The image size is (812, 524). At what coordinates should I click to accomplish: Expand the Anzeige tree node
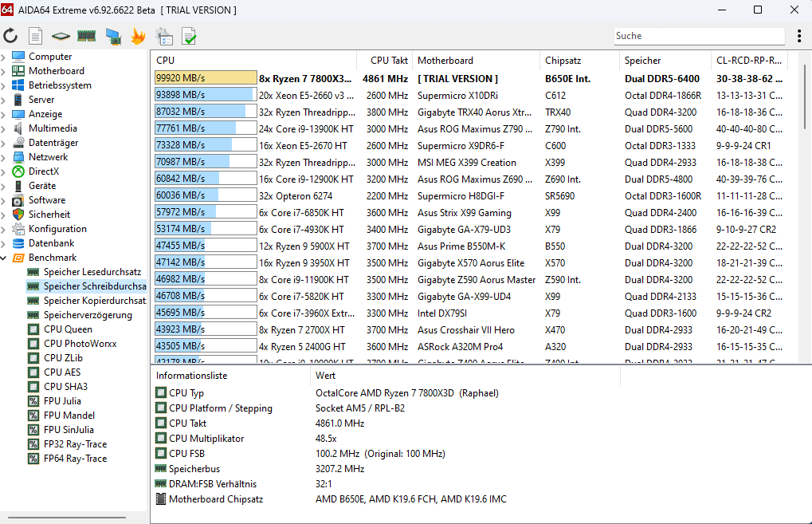(x=4, y=114)
